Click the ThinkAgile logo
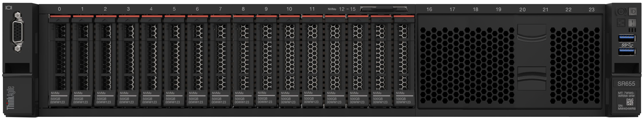Screen dimensions: 644x120 pos(10,98)
